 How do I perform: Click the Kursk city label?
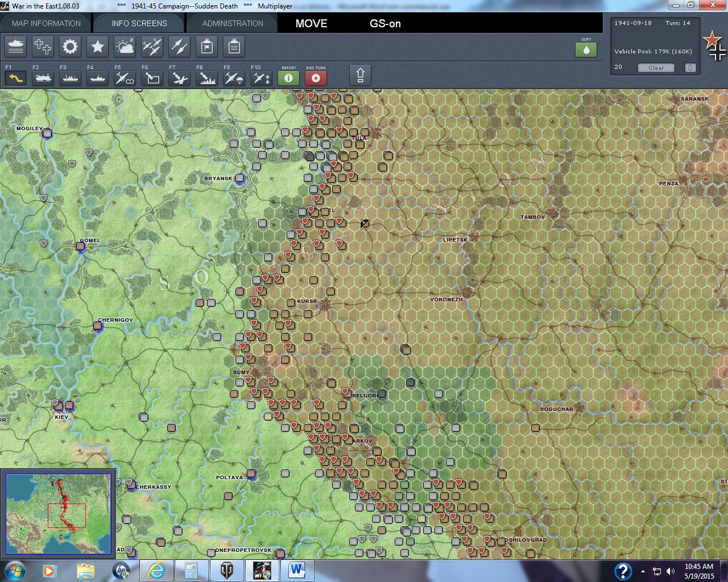pos(307,301)
